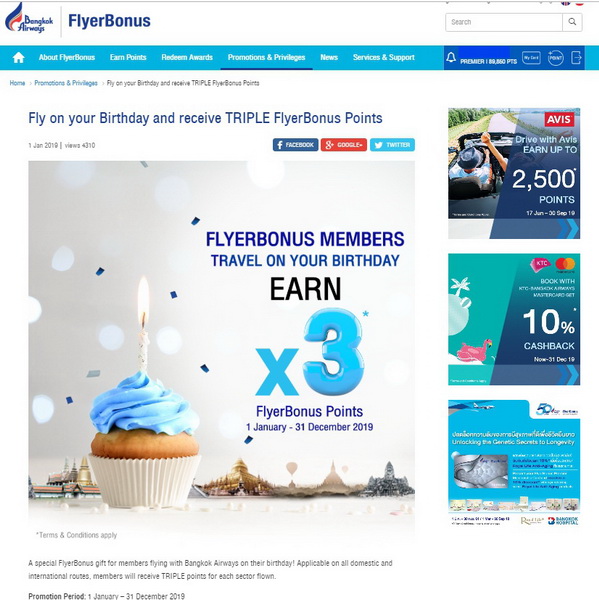Click the search magnifier button
This screenshot has width=599, height=600.
click(572, 22)
